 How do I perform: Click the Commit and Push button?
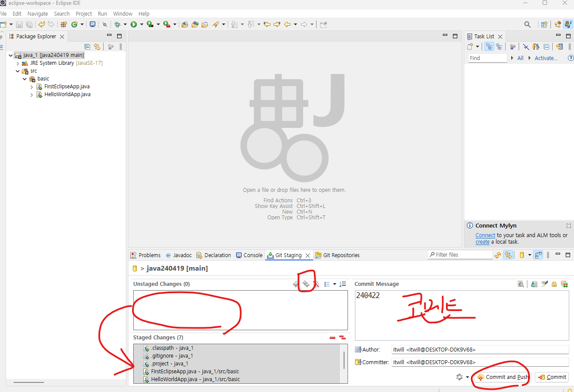pos(502,377)
